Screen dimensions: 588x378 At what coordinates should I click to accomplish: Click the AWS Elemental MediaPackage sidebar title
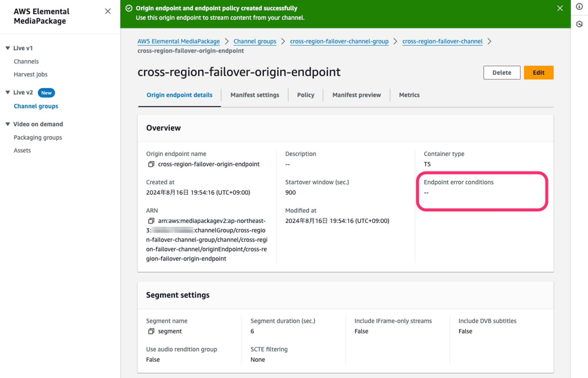pos(41,16)
